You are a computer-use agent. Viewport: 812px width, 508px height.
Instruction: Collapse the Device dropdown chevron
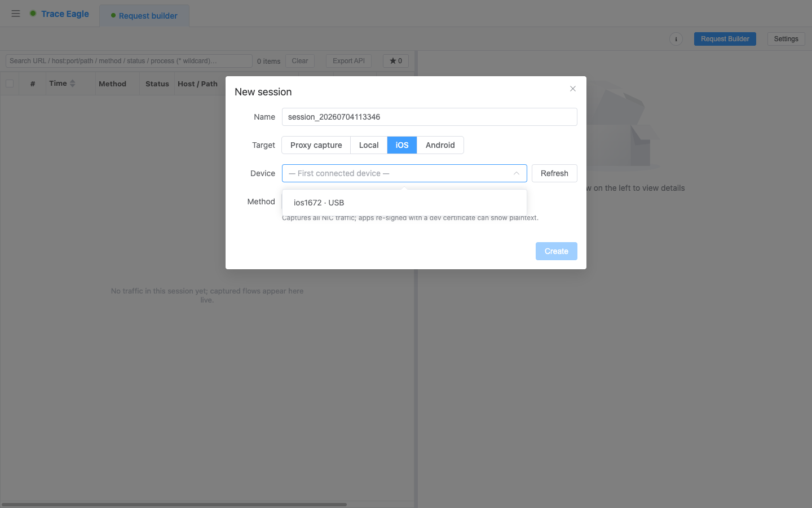coord(516,173)
